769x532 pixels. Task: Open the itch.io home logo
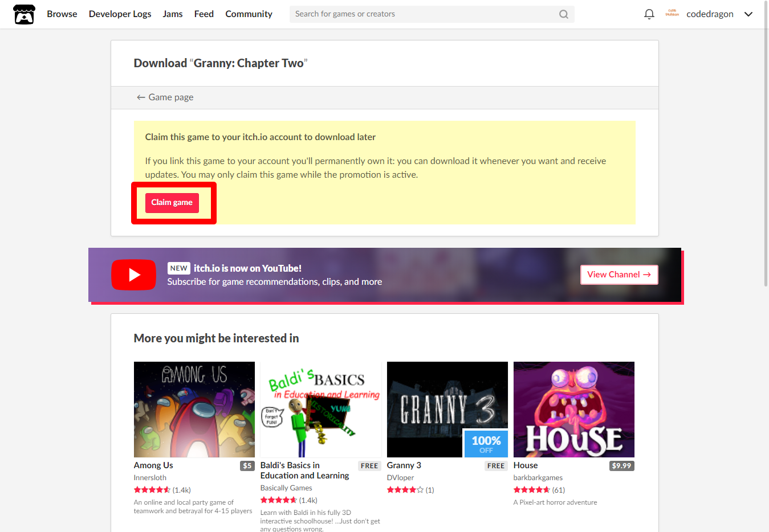(x=24, y=14)
